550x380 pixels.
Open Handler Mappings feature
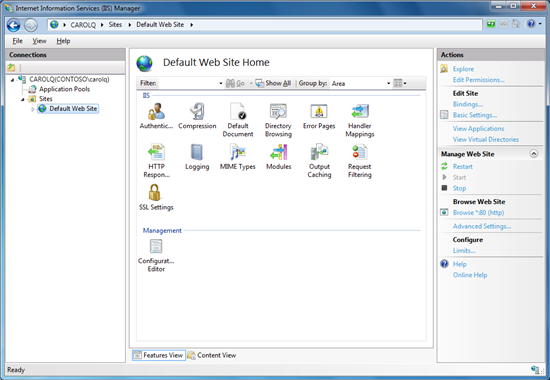360,120
